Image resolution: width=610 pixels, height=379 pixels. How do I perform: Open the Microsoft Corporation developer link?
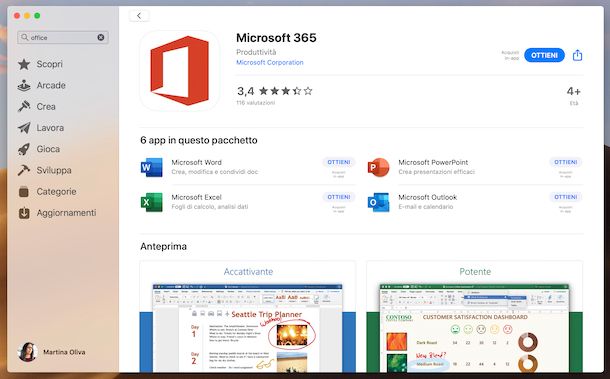point(270,62)
